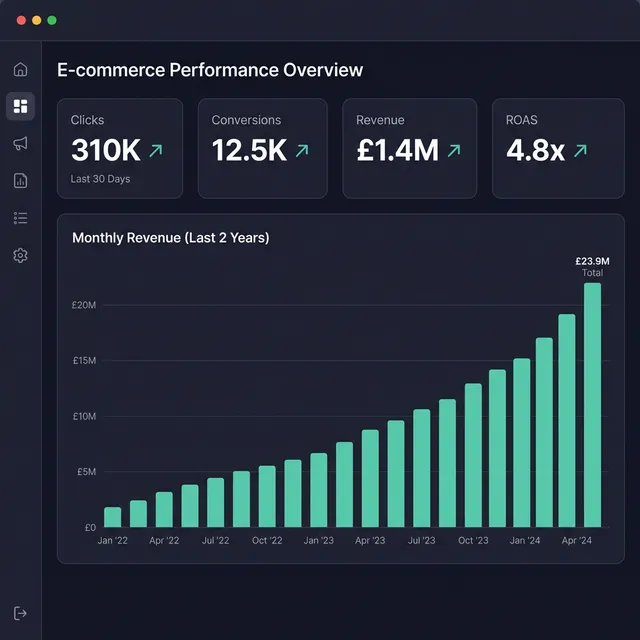Open the reports chart document icon
This screenshot has width=640, height=640.
point(20,181)
